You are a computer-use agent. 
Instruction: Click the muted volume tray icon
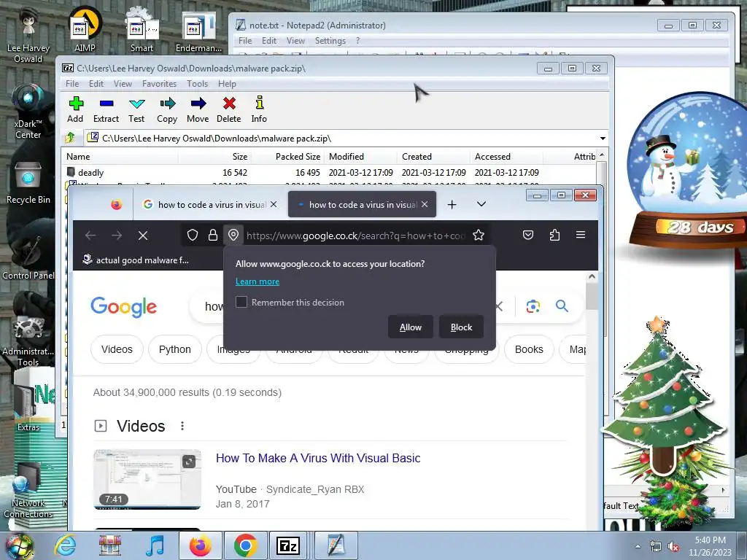(673, 547)
